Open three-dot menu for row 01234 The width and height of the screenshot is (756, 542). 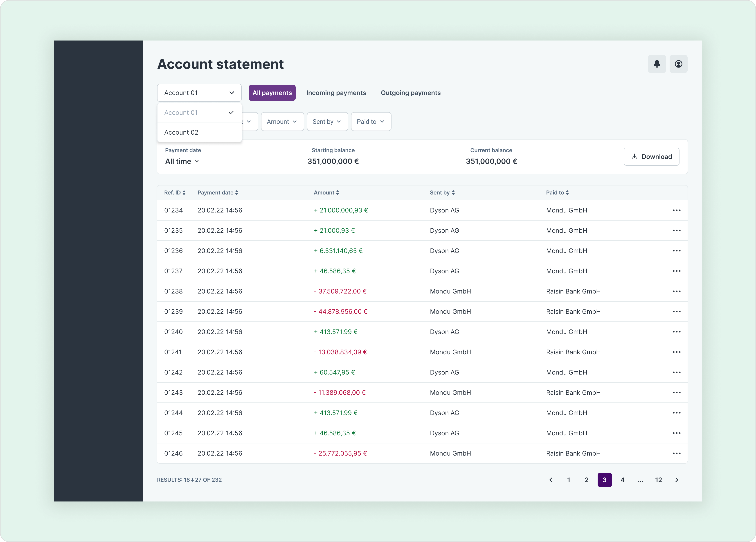[x=676, y=210]
